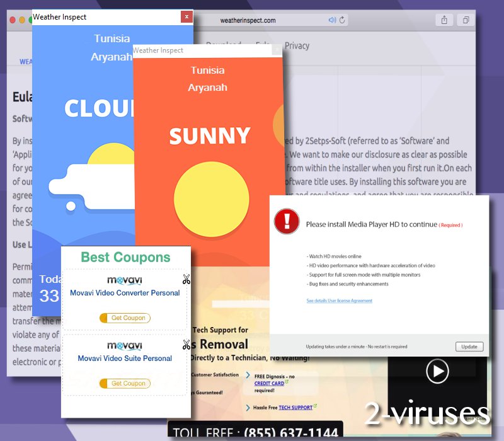The height and width of the screenshot is (441, 504).
Task: Reload the weatherinspect.com page
Action: tap(341, 20)
